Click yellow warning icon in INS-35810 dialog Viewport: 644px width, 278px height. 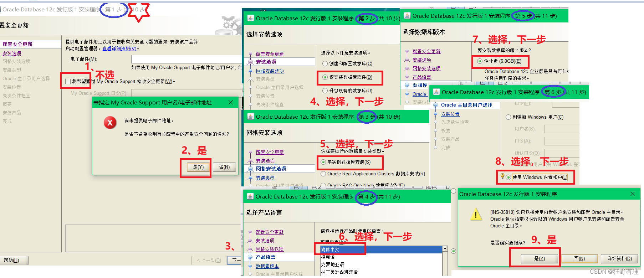point(476,214)
